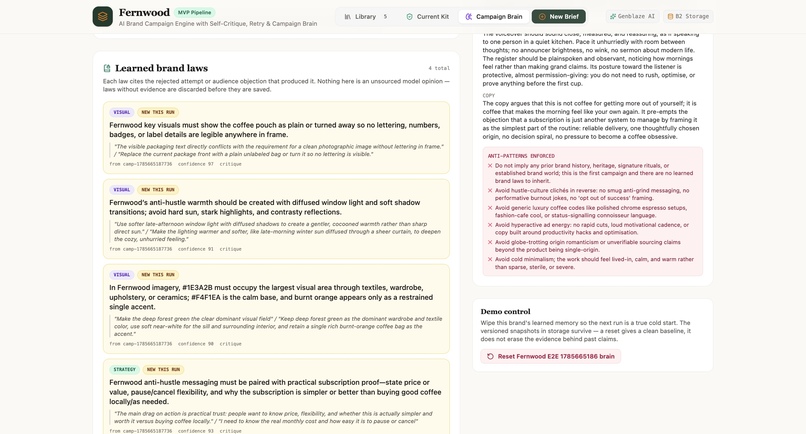Viewport: 806px width, 434px height.
Task: Click the New Brief circle icon
Action: tap(542, 16)
